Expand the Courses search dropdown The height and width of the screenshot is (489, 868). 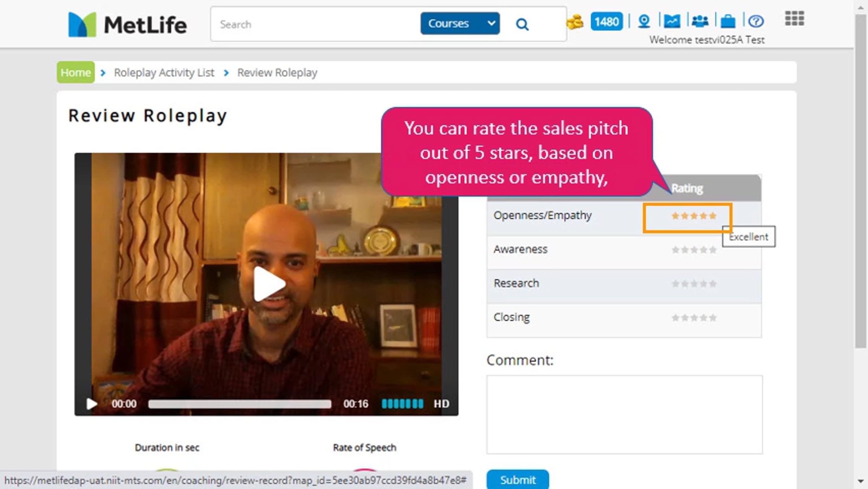[x=460, y=24]
